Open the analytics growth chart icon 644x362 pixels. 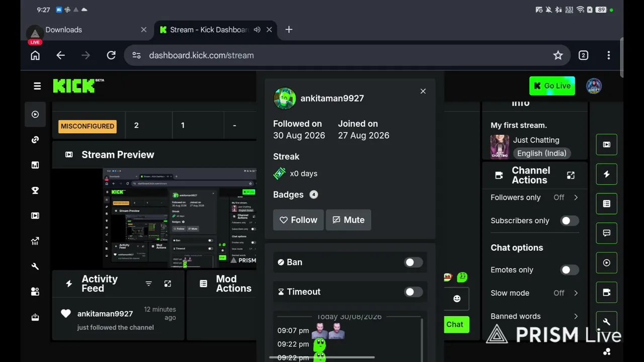pyautogui.click(x=35, y=241)
